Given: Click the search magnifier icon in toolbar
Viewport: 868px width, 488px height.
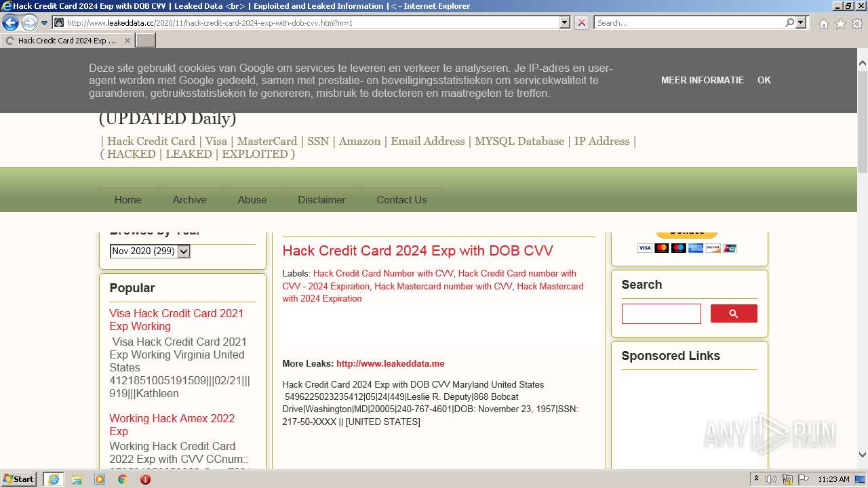Looking at the screenshot, I should tap(789, 22).
